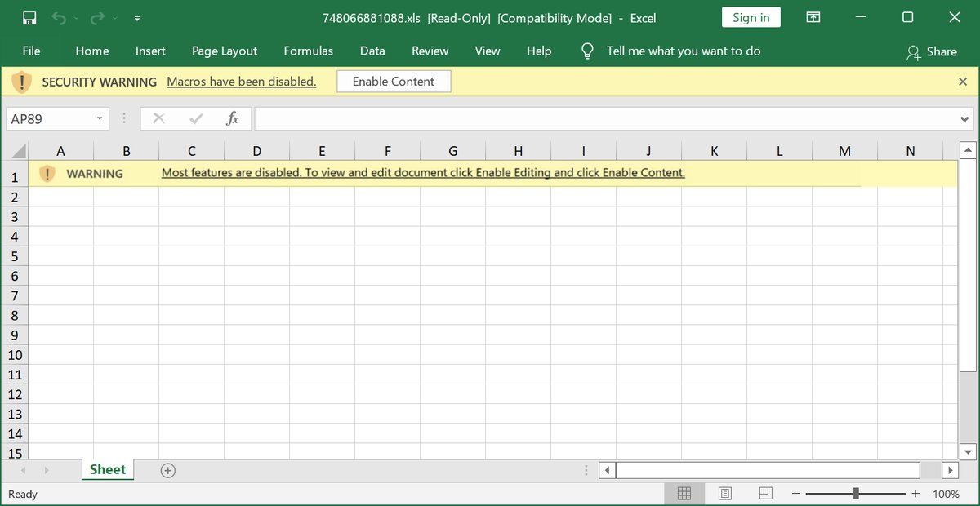The height and width of the screenshot is (506, 980).
Task: Click the zoom slider handle
Action: pyautogui.click(x=856, y=494)
